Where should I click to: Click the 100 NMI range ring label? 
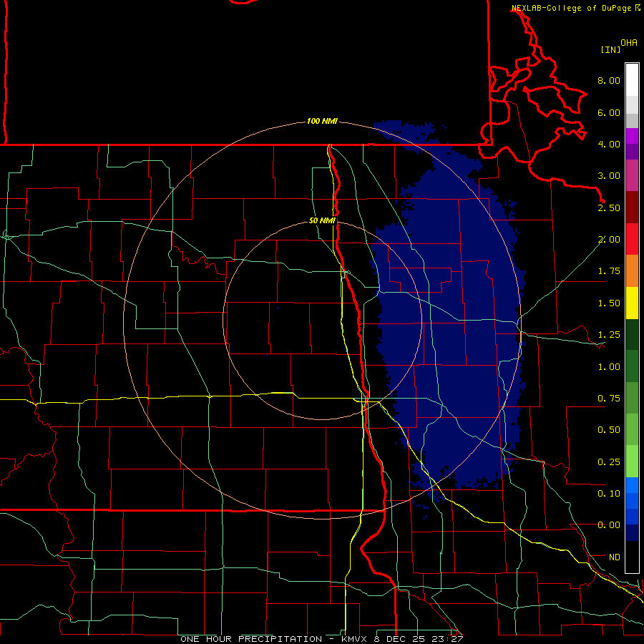coord(322,121)
